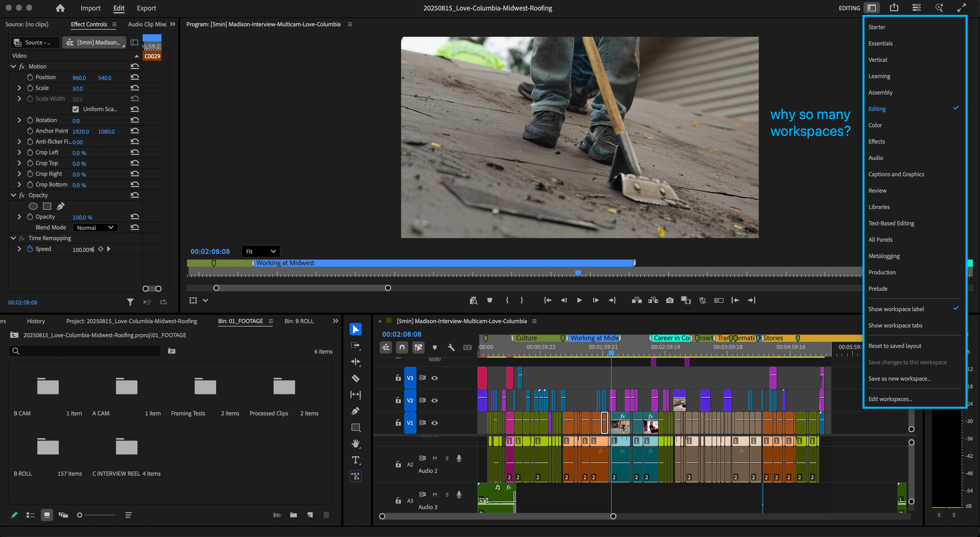Choose the Color workspace from the menu

(875, 125)
